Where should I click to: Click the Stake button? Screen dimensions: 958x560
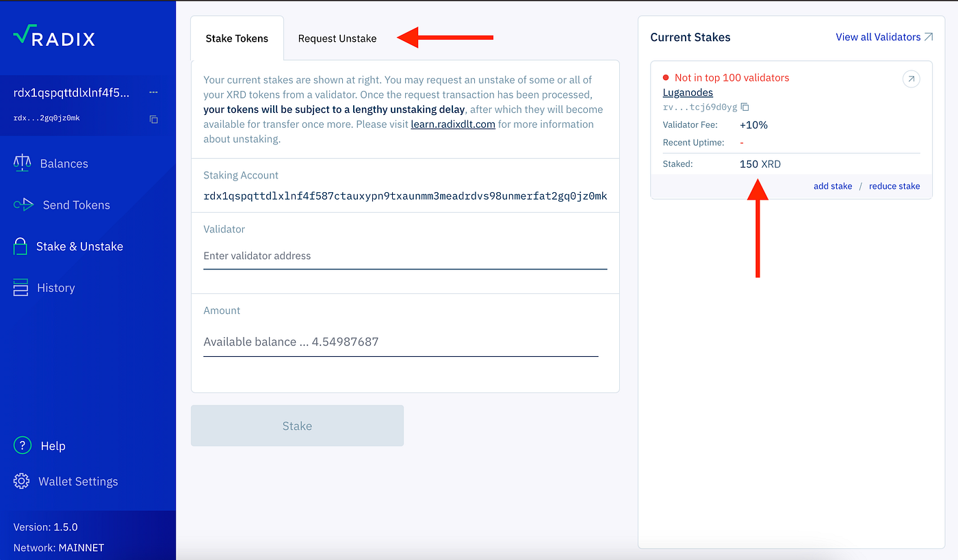point(297,426)
